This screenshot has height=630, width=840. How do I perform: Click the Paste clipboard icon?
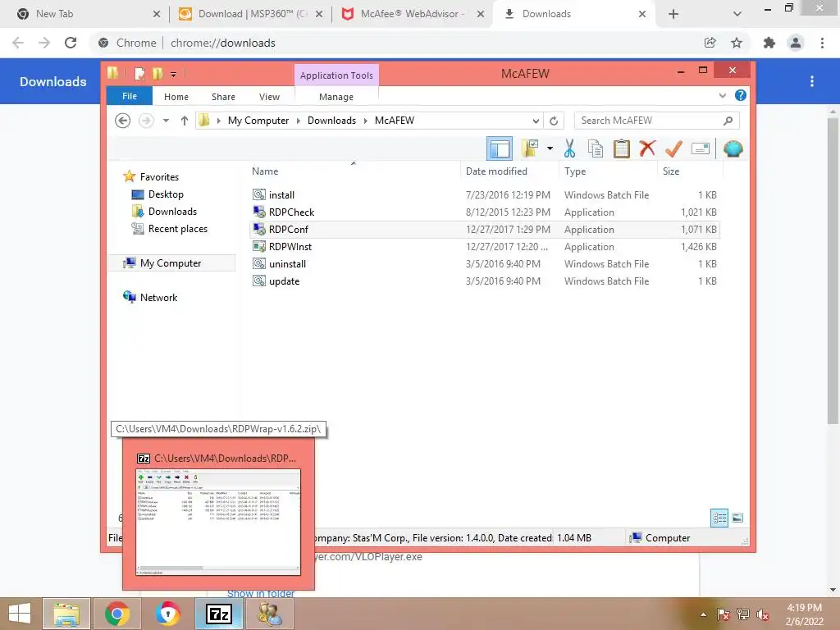point(622,148)
